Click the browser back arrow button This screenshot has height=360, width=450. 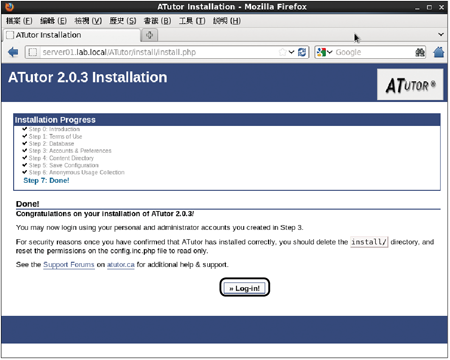pos(13,52)
